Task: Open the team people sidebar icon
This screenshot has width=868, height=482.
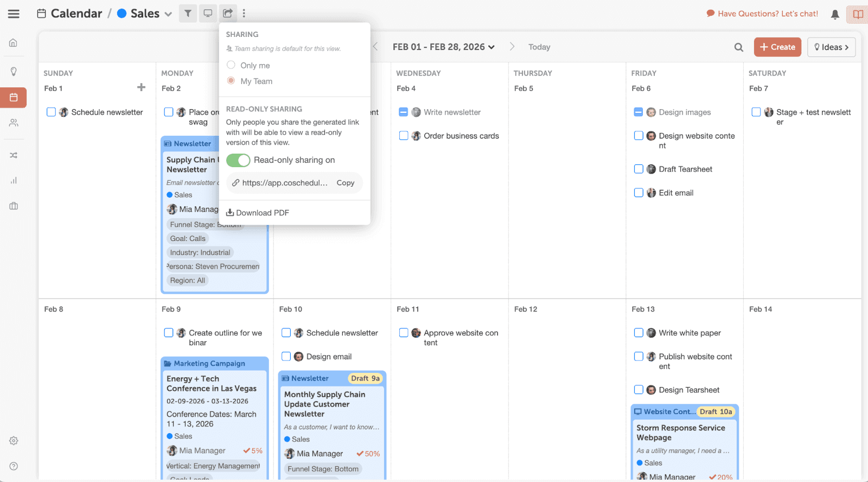Action: click(14, 123)
